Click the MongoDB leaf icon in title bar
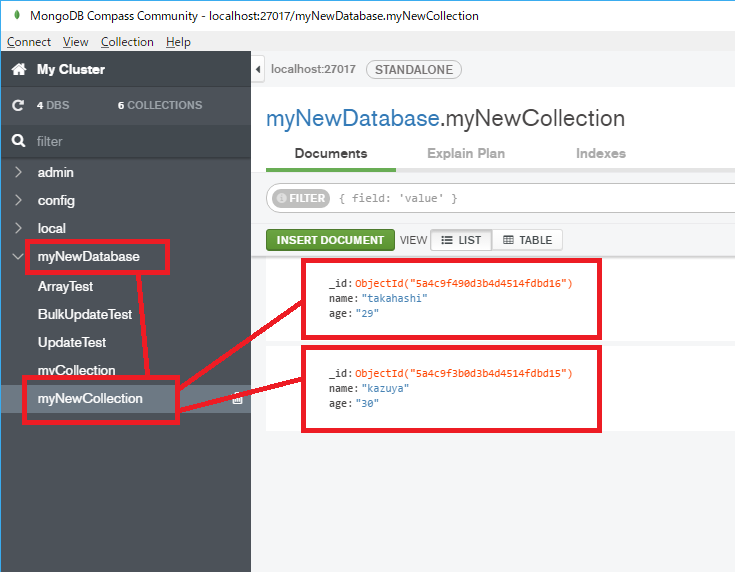The width and height of the screenshot is (736, 572). pyautogui.click(x=17, y=15)
